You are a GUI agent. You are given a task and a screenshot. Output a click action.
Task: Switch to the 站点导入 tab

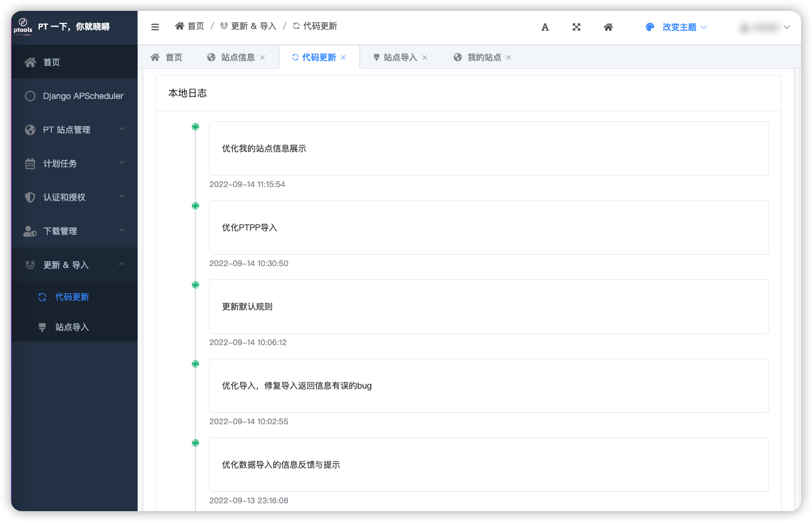(x=401, y=57)
